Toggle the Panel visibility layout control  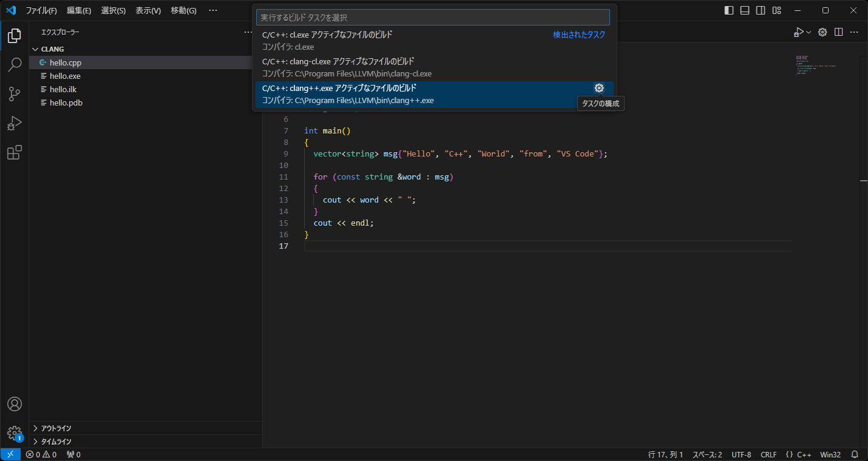(x=744, y=10)
